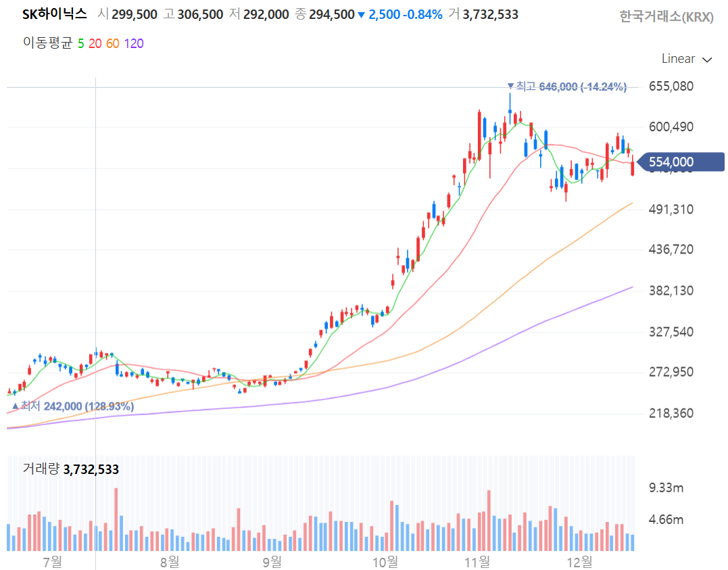Click the tallest red volume bar in November
728x570 pixels.
pyautogui.click(x=489, y=520)
